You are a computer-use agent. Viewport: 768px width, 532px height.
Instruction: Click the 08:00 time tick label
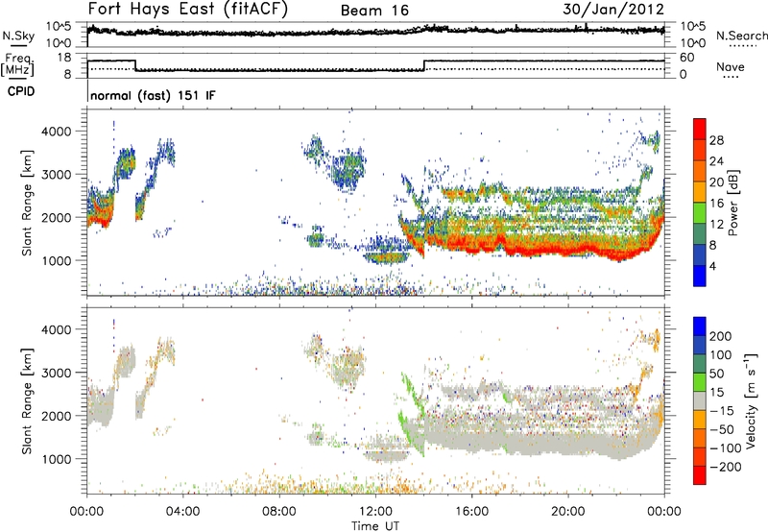point(279,512)
